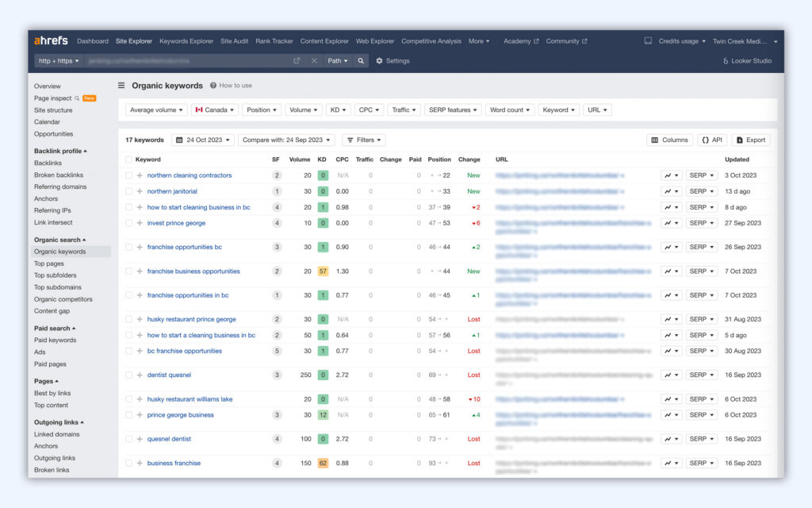The width and height of the screenshot is (812, 508).
Task: Open trend chart for northern janitorial
Action: (671, 191)
